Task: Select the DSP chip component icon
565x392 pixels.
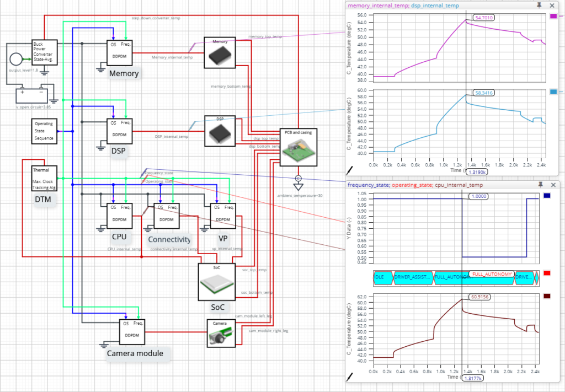Action: [x=219, y=131]
